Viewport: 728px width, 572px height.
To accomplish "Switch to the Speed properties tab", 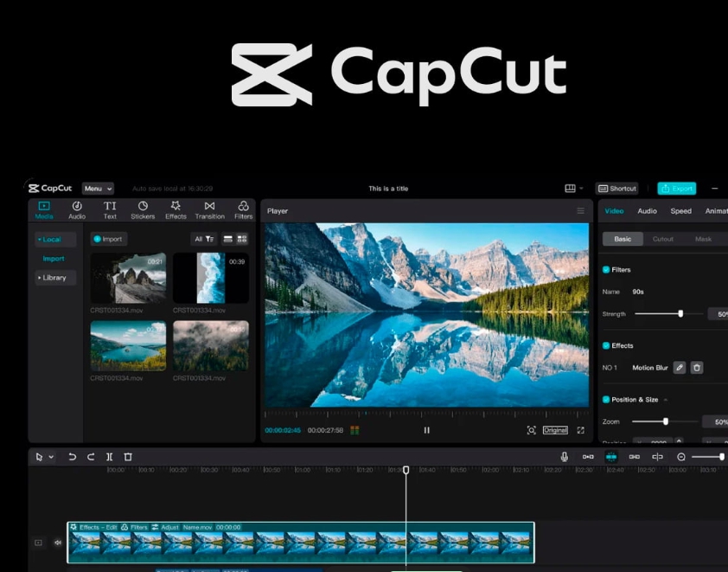I will (680, 211).
